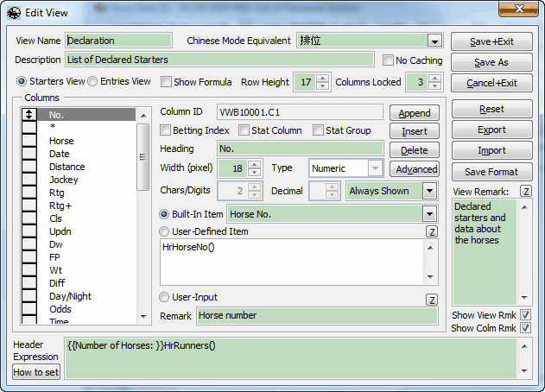Click the View Name input field
The height and width of the screenshot is (392, 545).
pos(119,41)
